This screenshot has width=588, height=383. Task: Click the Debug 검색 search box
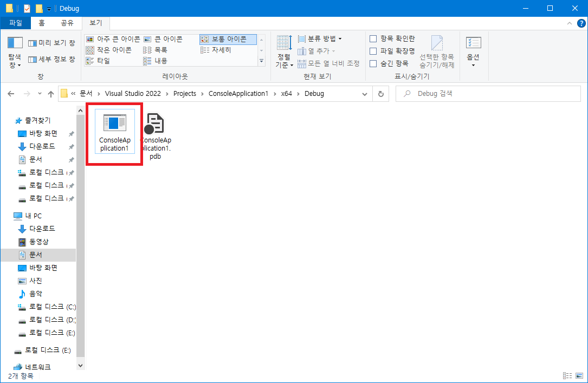488,94
